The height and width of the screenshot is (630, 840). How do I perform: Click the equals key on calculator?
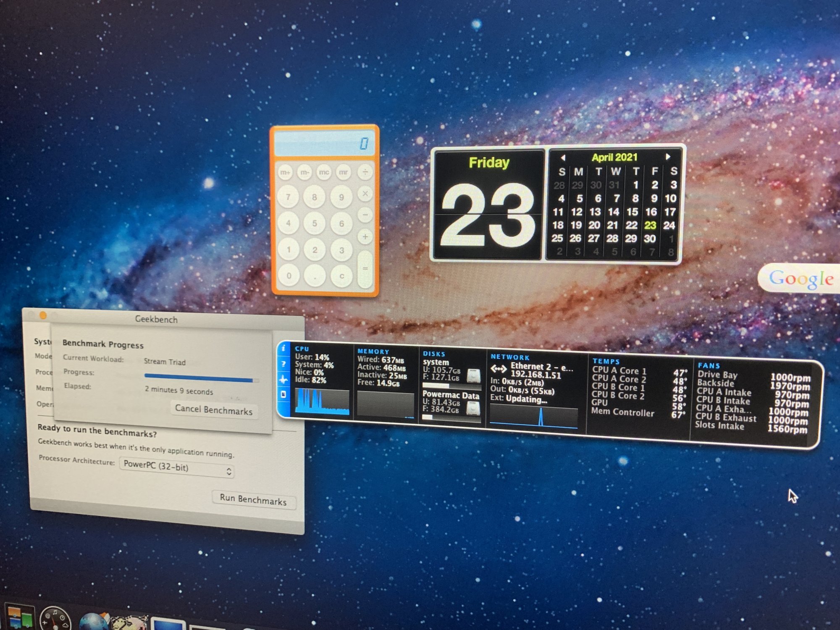click(365, 269)
